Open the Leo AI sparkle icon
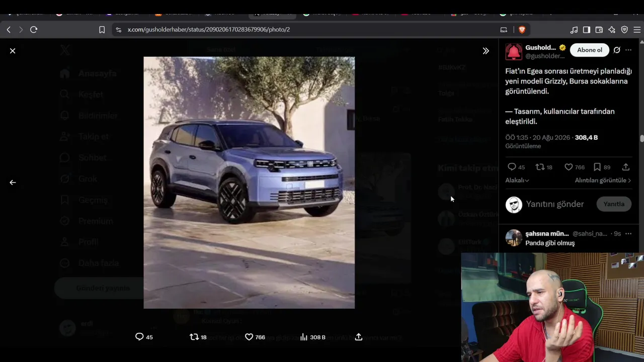 612,30
